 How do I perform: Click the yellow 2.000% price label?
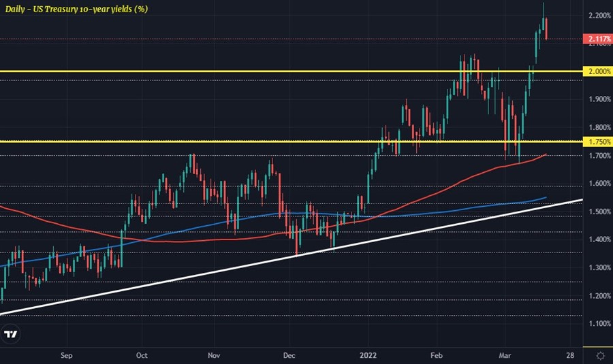599,71
